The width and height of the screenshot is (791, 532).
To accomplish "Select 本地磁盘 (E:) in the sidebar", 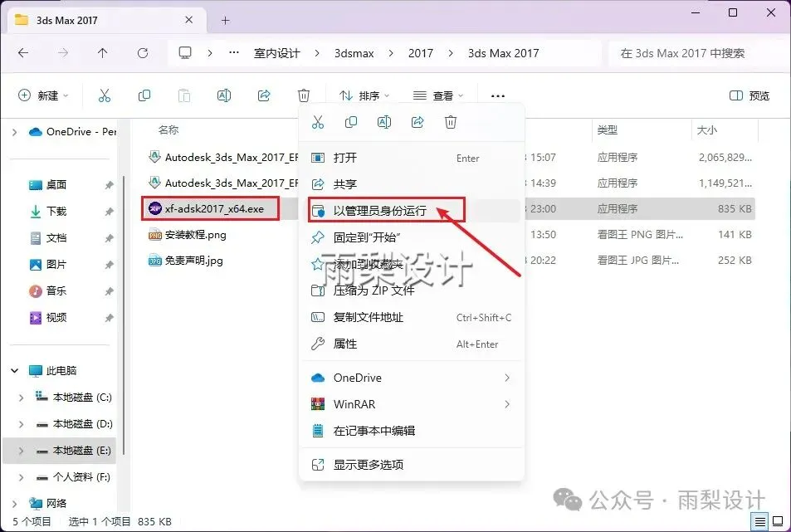I will click(x=60, y=451).
